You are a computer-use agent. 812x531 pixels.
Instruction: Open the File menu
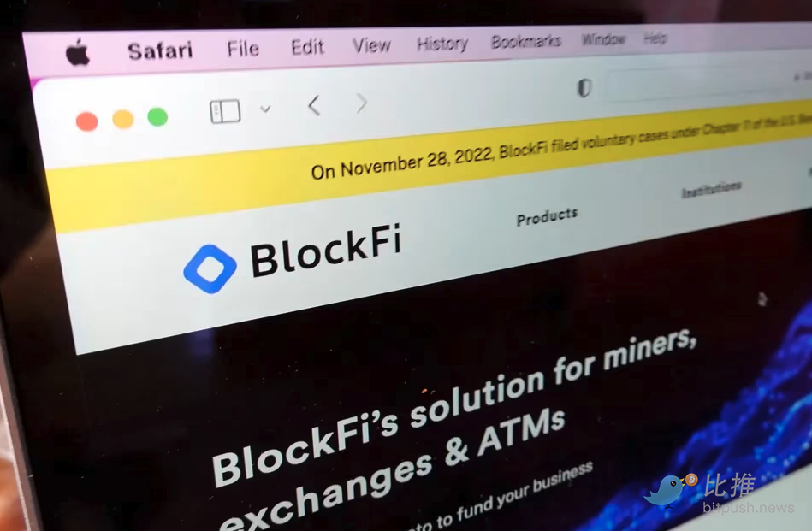coord(243,49)
